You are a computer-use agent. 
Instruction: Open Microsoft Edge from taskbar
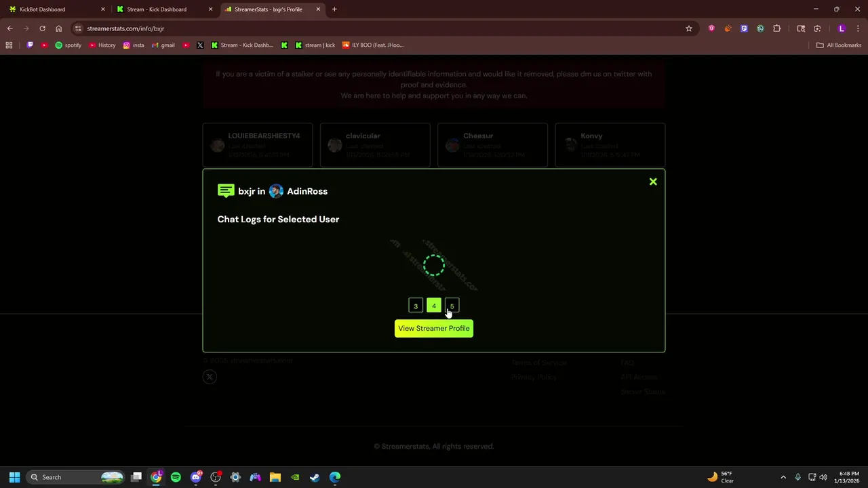[335, 477]
